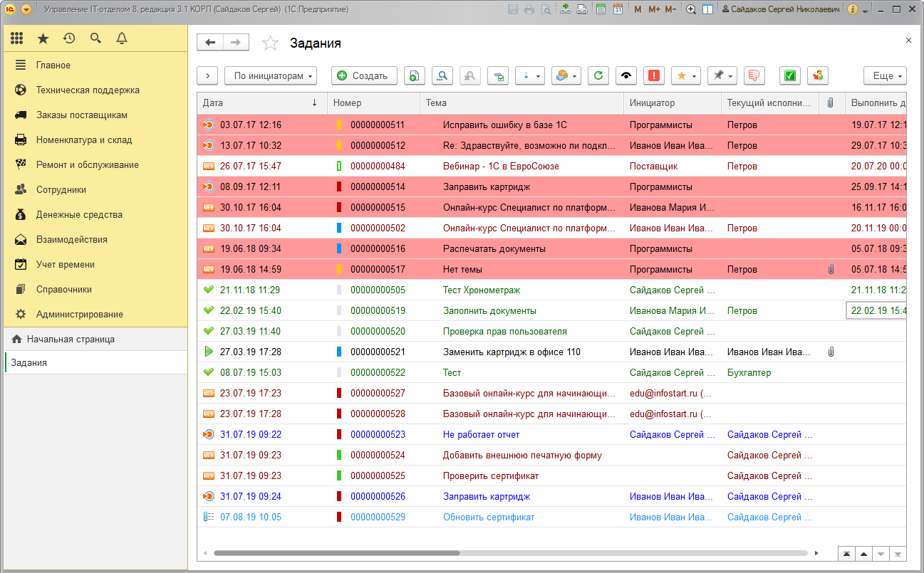Add Задания page to favorites star
Viewport: 924px width, 573px height.
(270, 43)
